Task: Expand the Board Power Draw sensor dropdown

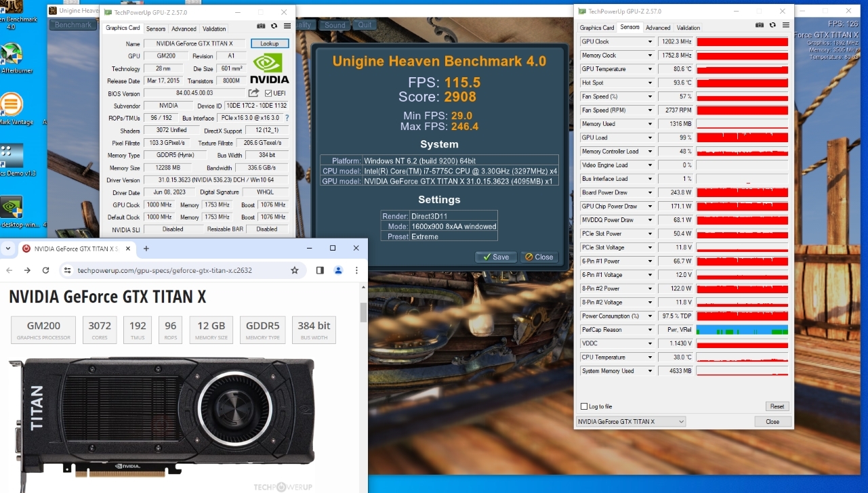Action: [650, 192]
